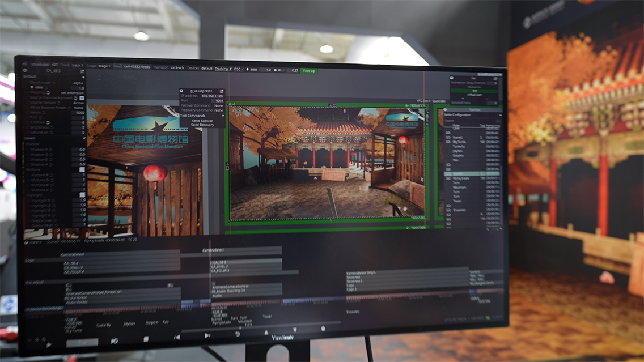Click the return undo-arrow icon in the transport bar

pos(238,334)
